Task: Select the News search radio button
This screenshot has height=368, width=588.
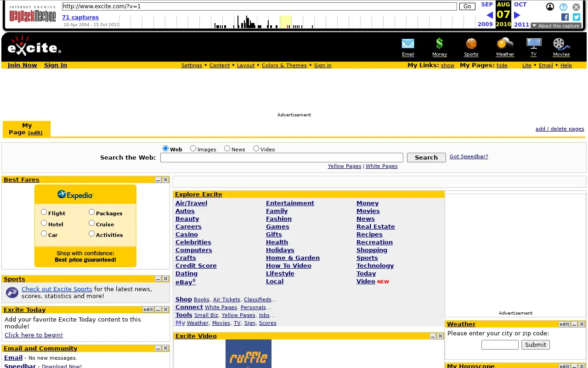Action: coord(227,149)
